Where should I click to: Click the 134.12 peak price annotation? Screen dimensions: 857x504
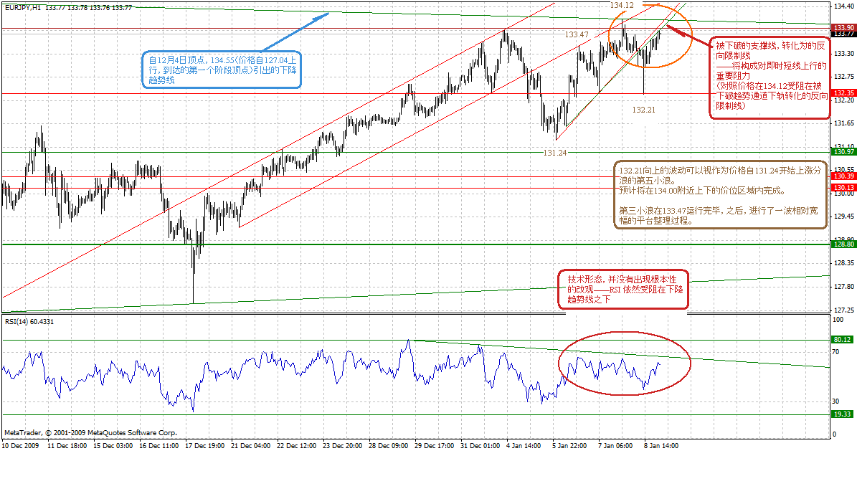coord(622,5)
